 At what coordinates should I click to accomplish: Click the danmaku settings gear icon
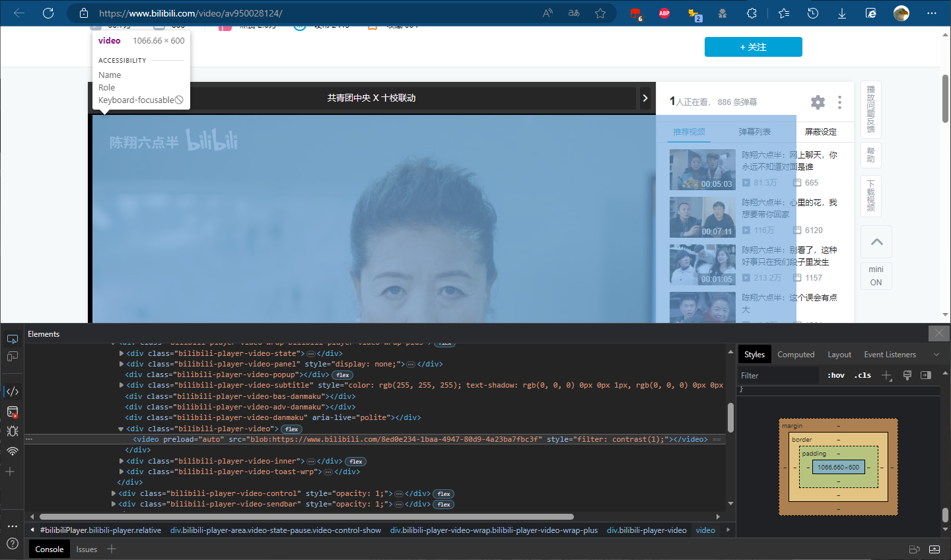coord(818,102)
